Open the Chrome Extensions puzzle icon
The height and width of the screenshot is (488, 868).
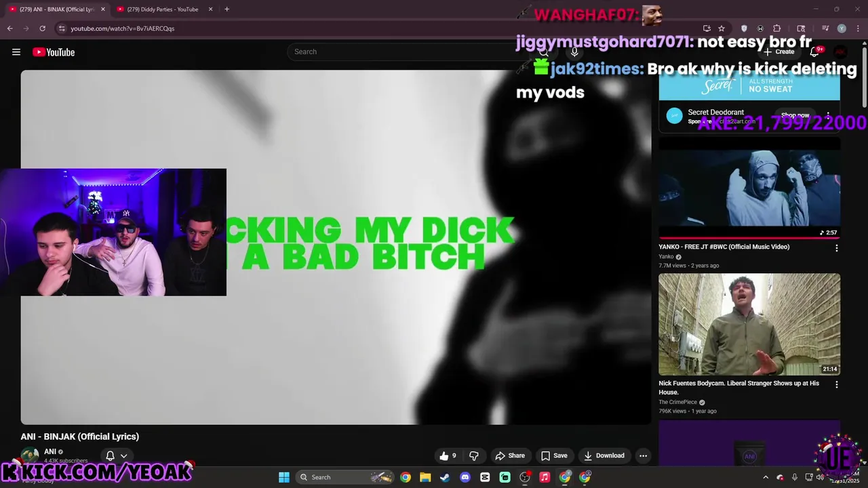tap(777, 28)
